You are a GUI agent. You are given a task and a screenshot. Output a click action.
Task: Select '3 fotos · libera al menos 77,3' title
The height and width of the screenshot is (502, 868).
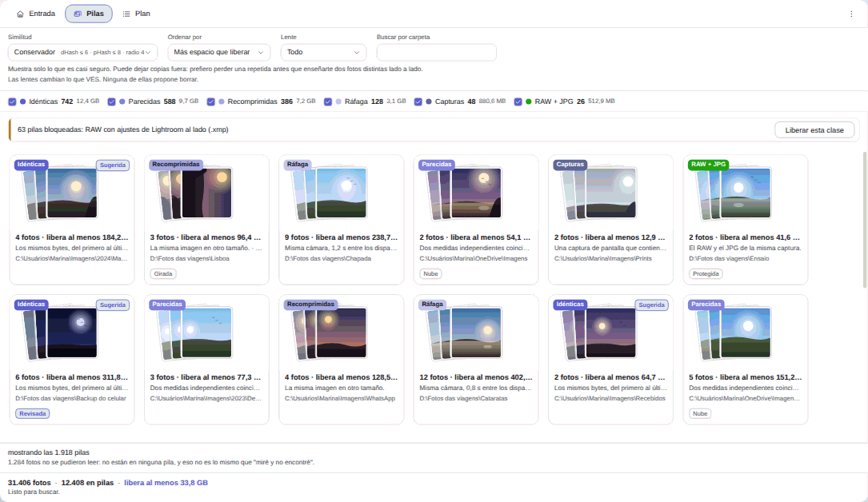point(206,377)
